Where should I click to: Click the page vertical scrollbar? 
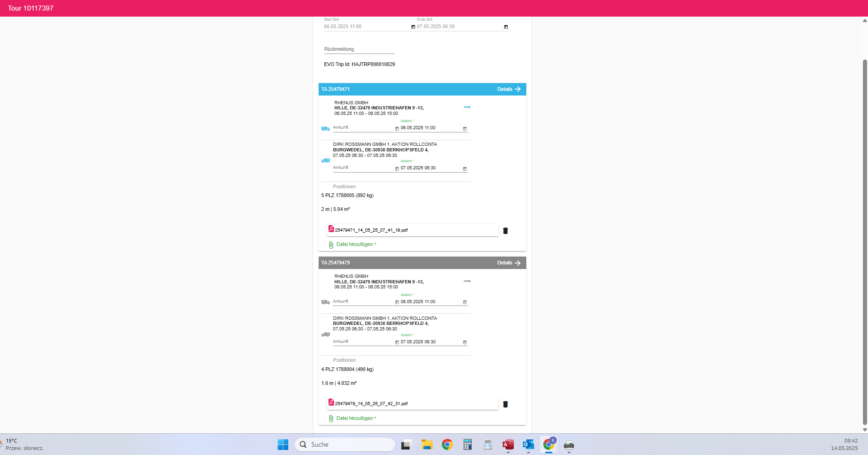[x=865, y=242]
